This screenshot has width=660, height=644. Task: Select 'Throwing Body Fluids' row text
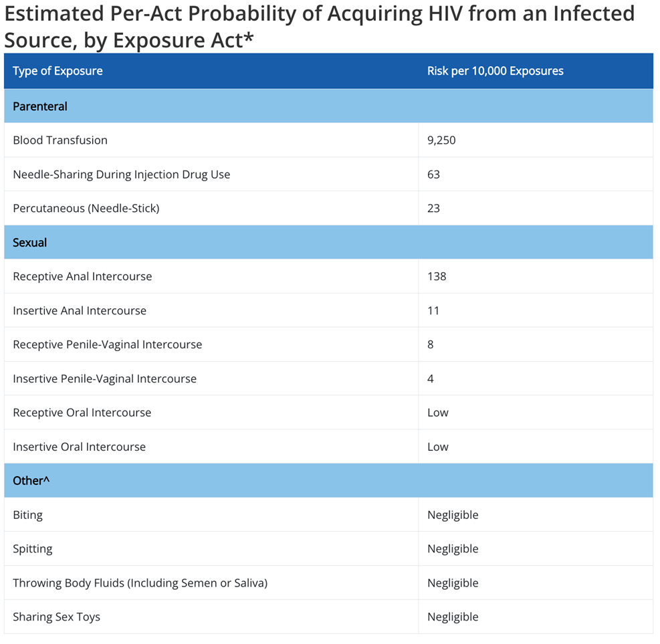[x=140, y=583]
